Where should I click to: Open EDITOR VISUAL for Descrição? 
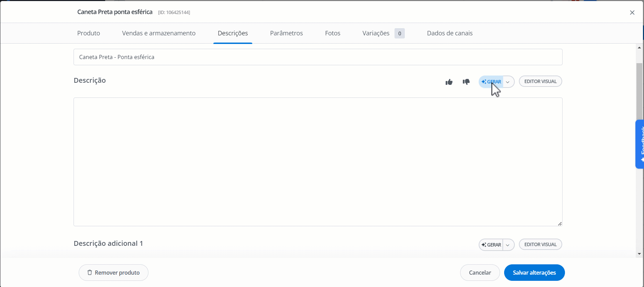pyautogui.click(x=541, y=81)
